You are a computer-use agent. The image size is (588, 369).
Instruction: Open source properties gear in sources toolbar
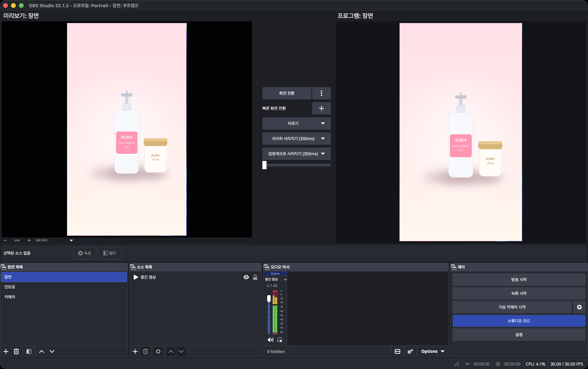pos(158,351)
